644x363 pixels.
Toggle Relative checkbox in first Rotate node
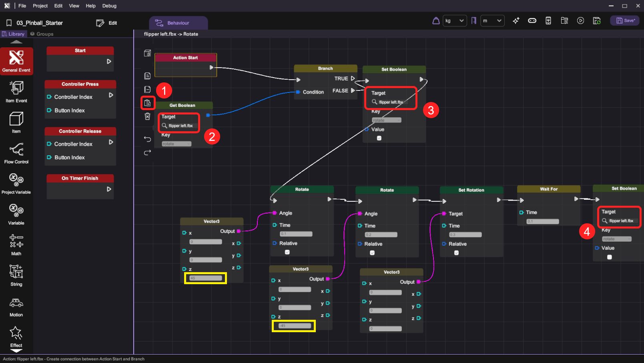click(287, 252)
